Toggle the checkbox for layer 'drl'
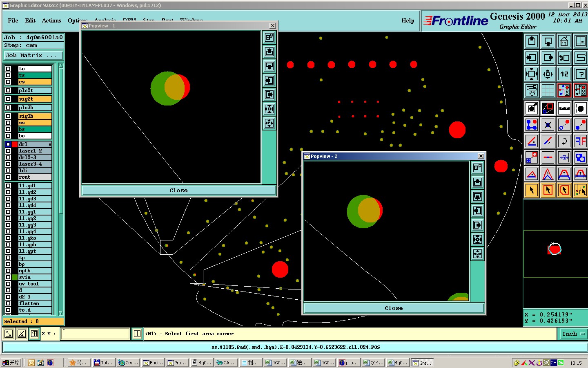The image size is (588, 368). coord(8,144)
